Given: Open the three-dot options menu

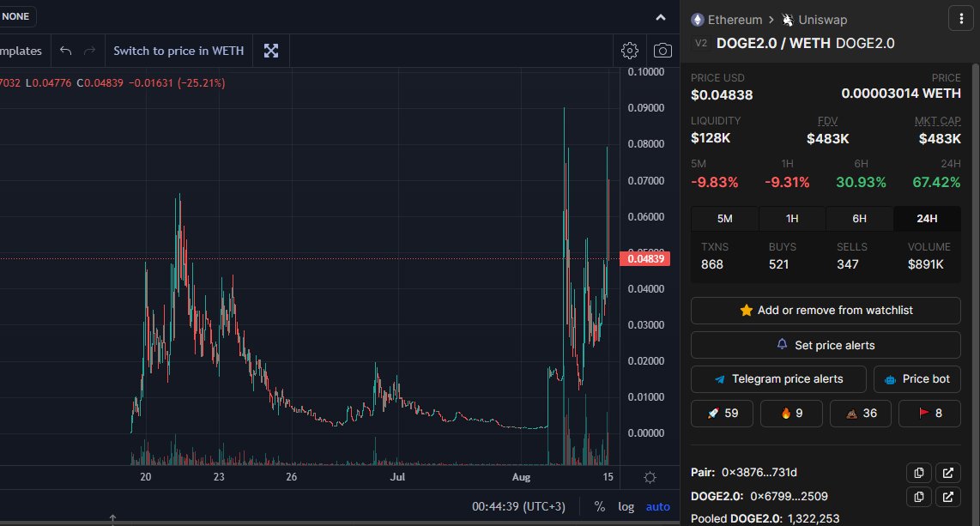Looking at the screenshot, I should tap(961, 19).
